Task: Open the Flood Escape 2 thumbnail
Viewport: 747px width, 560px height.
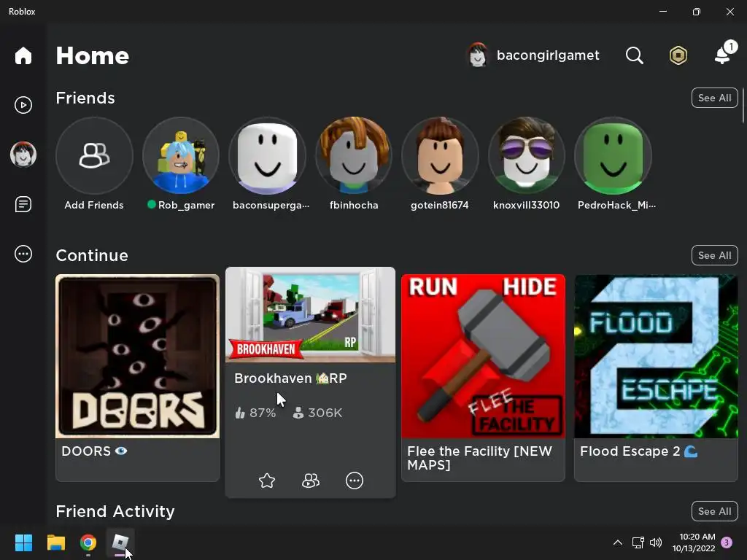Action: [x=656, y=356]
